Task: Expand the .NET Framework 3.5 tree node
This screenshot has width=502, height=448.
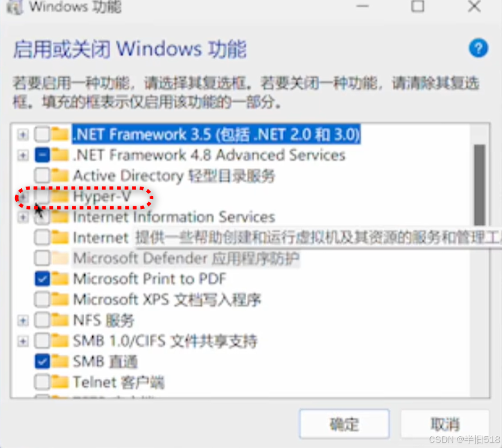Action: pos(22,134)
